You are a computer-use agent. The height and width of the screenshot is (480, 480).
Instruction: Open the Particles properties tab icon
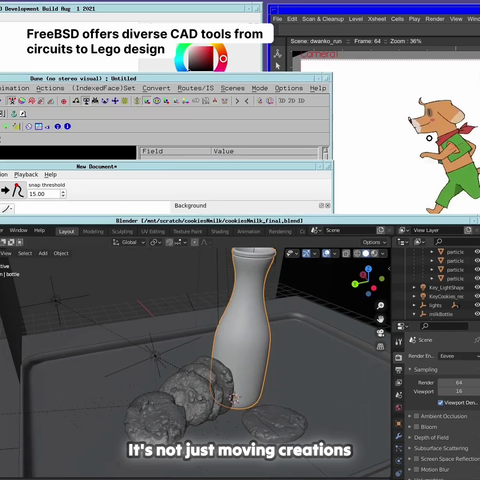point(398,449)
